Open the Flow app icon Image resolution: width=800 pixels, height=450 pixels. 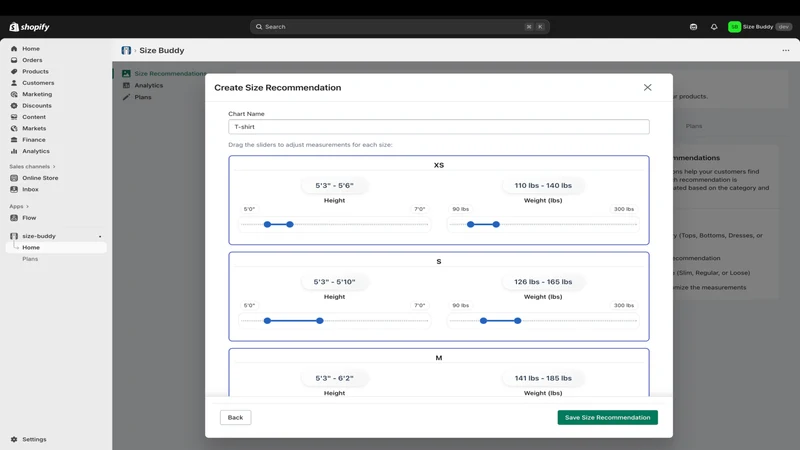[x=14, y=218]
